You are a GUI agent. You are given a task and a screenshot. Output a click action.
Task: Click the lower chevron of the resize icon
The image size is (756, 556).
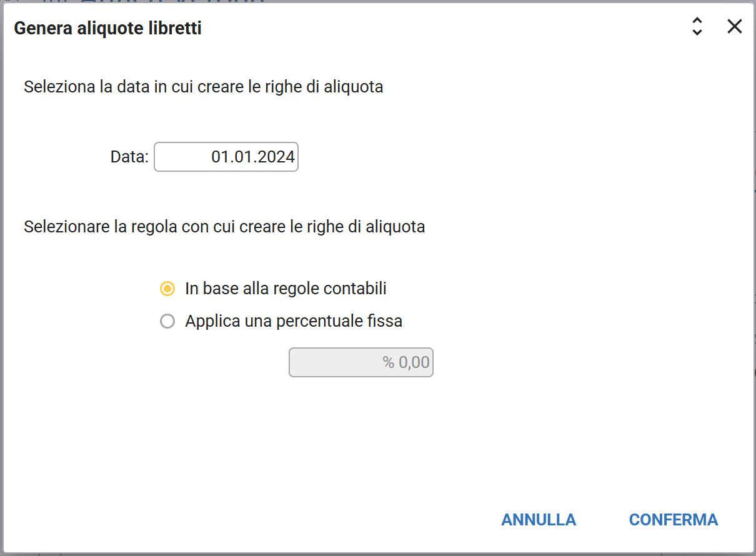click(697, 32)
